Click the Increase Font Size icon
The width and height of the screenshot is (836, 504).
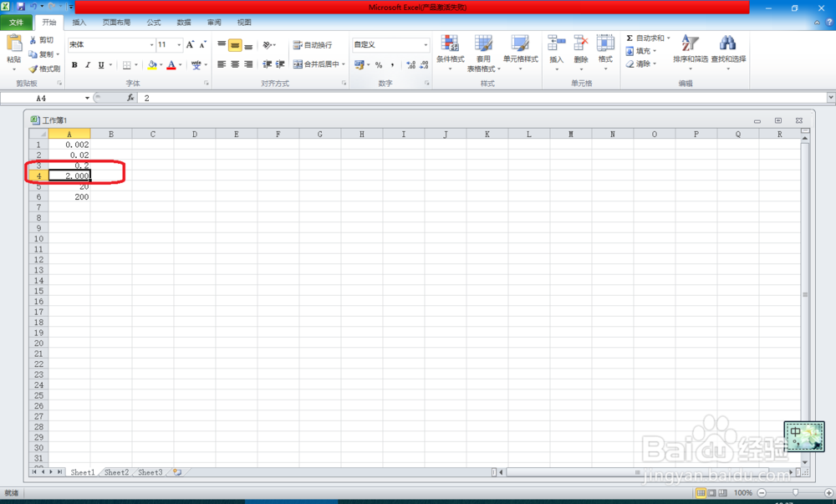tap(191, 45)
